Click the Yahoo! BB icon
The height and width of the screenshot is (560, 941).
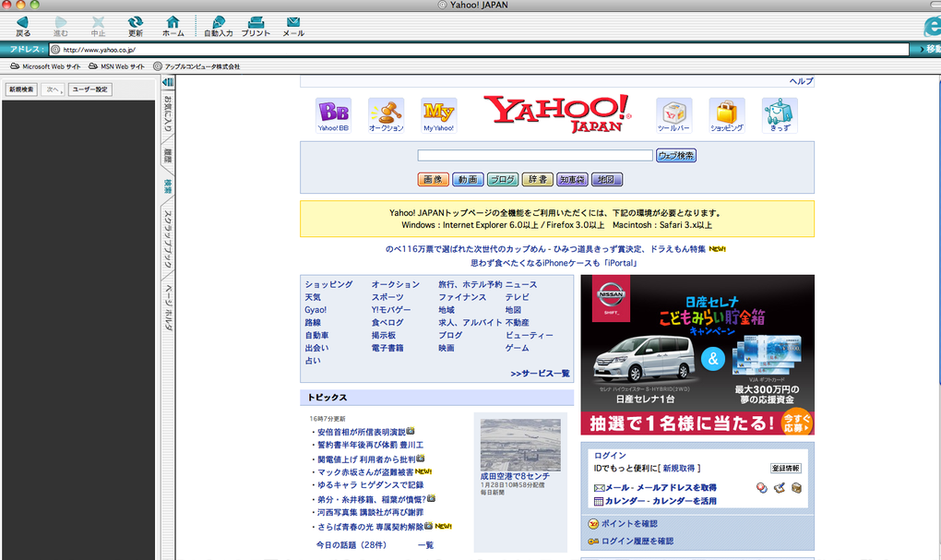(333, 115)
